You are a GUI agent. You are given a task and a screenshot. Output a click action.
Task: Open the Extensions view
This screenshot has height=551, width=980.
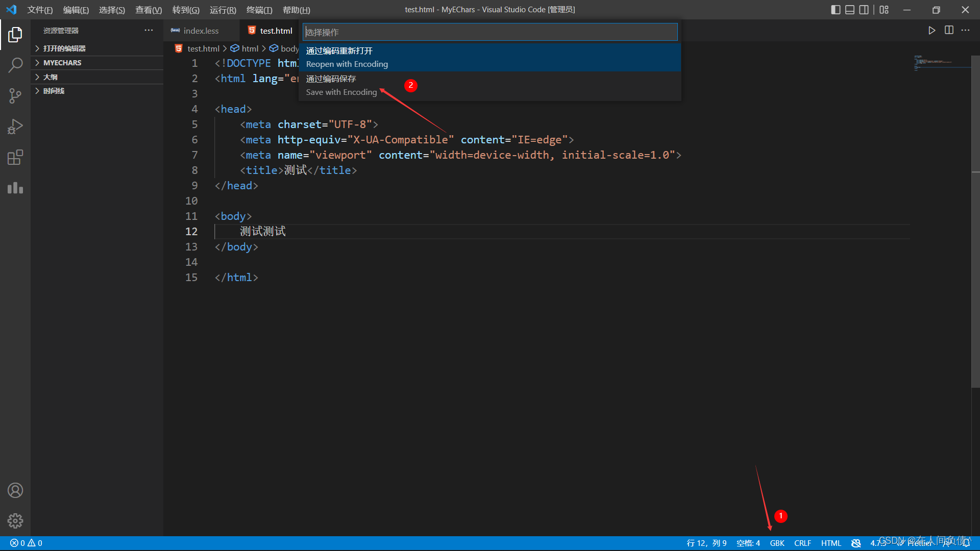pyautogui.click(x=15, y=157)
